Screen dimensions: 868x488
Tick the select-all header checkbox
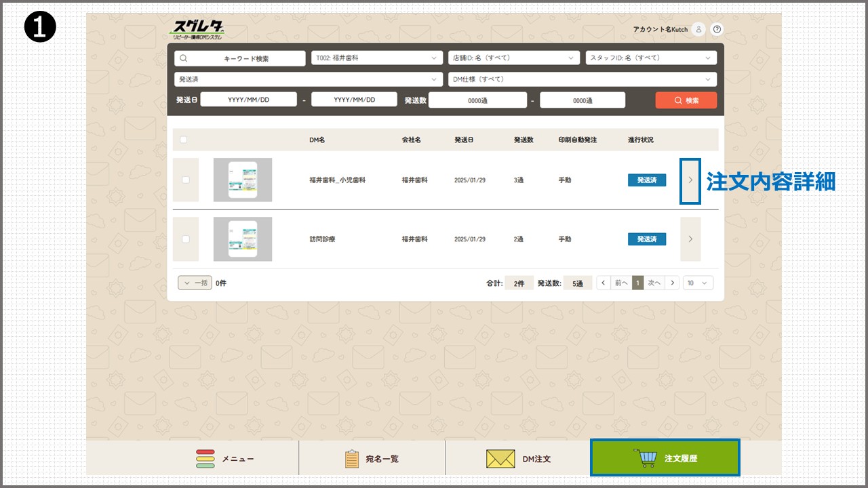[x=183, y=140]
